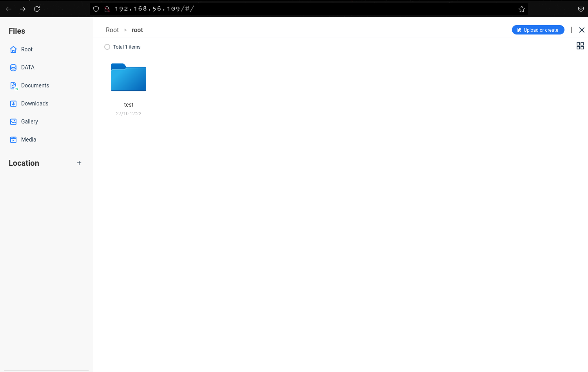The height and width of the screenshot is (372, 588).
Task: Go back in browser history
Action: 9,9
